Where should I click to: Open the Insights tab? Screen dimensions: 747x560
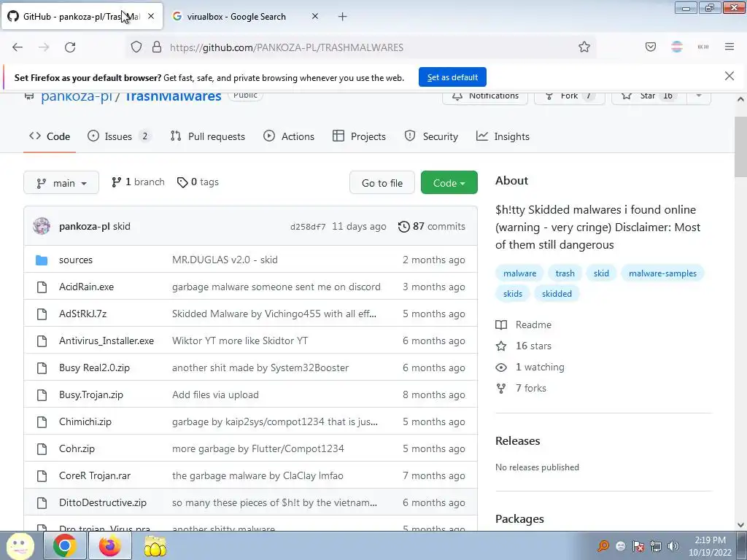click(503, 136)
